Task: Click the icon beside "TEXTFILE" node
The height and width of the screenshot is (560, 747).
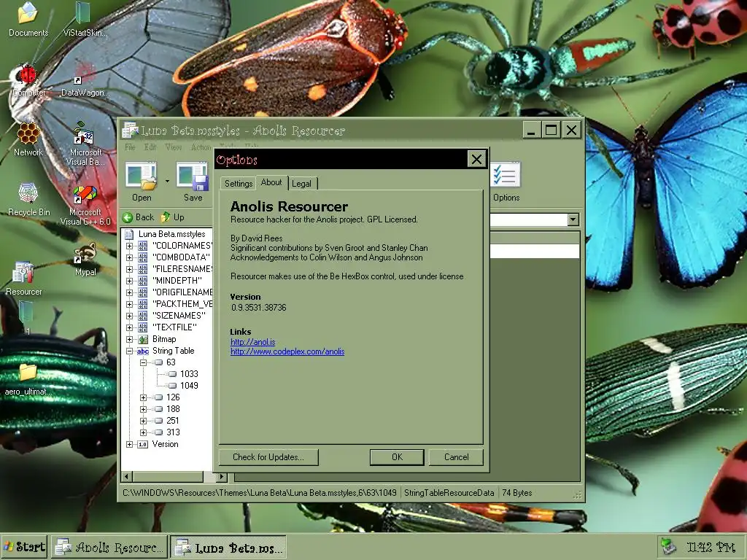Action: [143, 327]
